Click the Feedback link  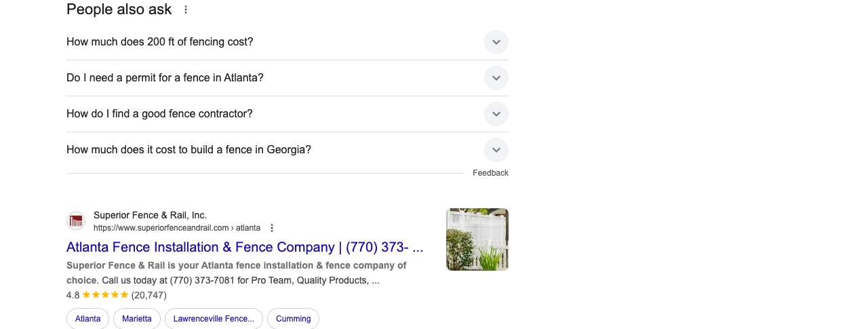[490, 173]
